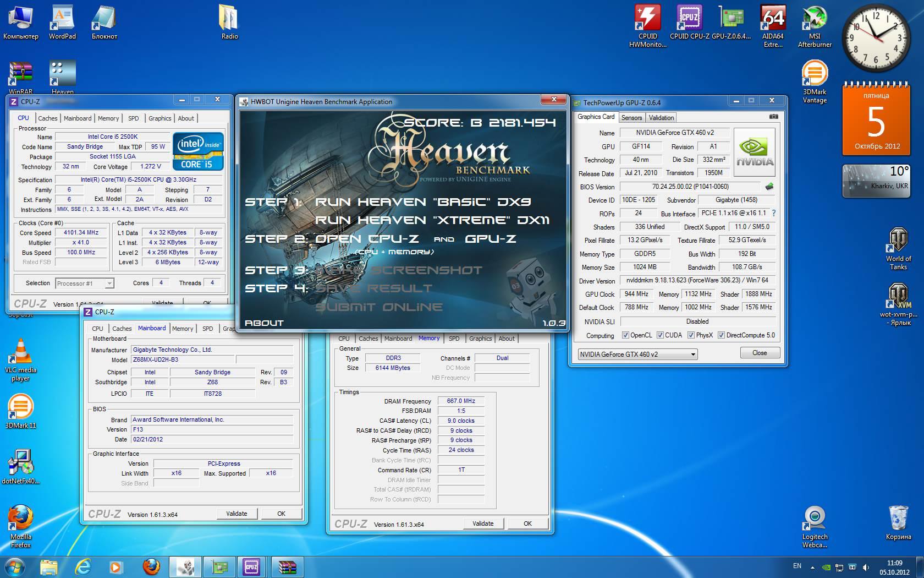This screenshot has width=924, height=578.
Task: Open the dotNetFx40 installer icon
Action: (x=20, y=467)
